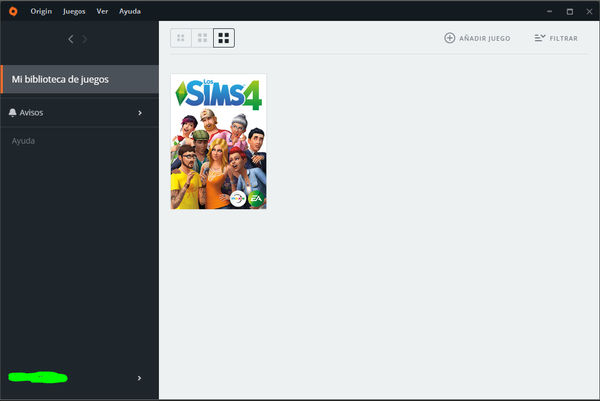Select Los Sims 4 game cover
Image resolution: width=600 pixels, height=401 pixels.
[218, 142]
